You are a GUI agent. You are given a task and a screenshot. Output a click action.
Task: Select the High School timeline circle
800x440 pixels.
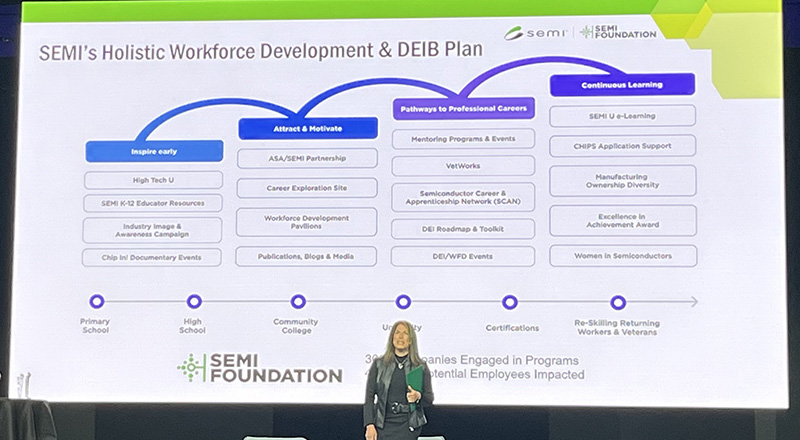click(x=194, y=302)
